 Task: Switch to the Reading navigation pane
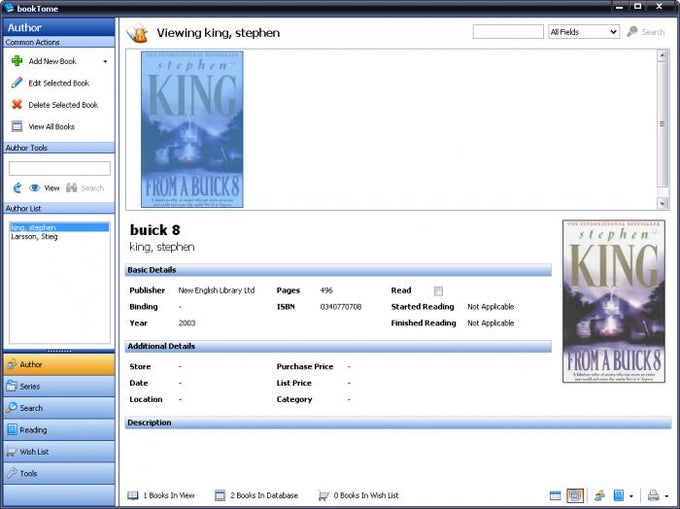[59, 430]
